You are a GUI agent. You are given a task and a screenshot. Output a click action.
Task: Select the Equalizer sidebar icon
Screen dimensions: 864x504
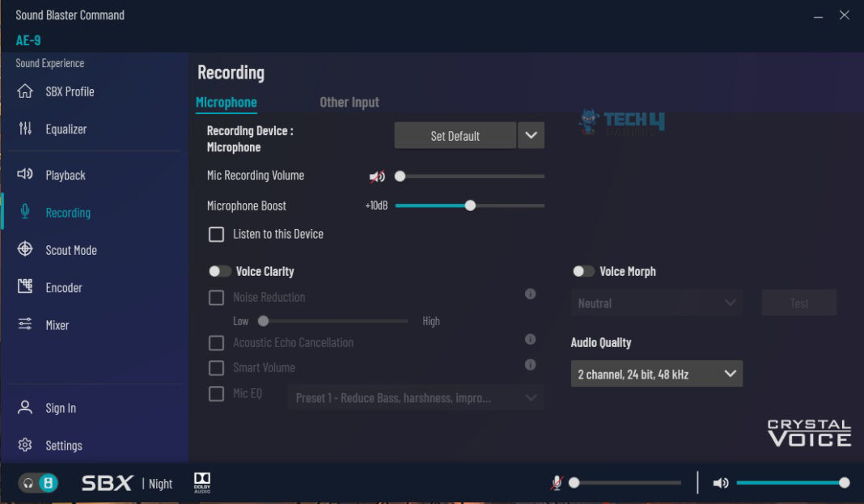coord(24,129)
